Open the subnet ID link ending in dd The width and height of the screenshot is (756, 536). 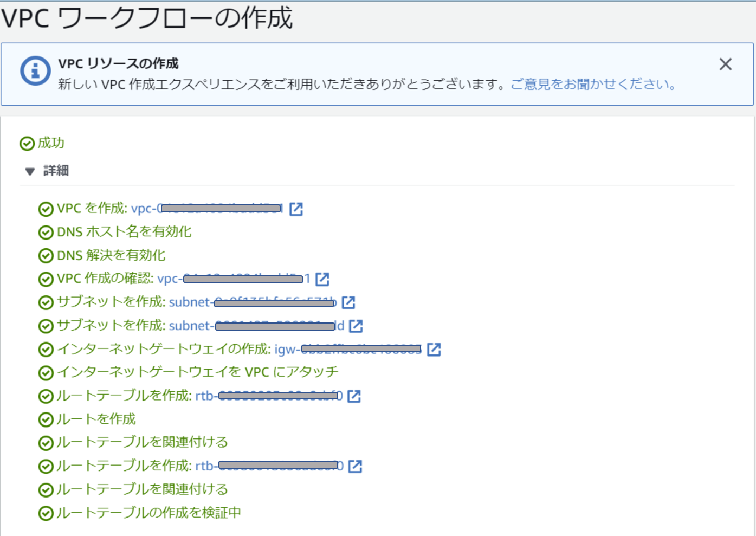(x=256, y=326)
